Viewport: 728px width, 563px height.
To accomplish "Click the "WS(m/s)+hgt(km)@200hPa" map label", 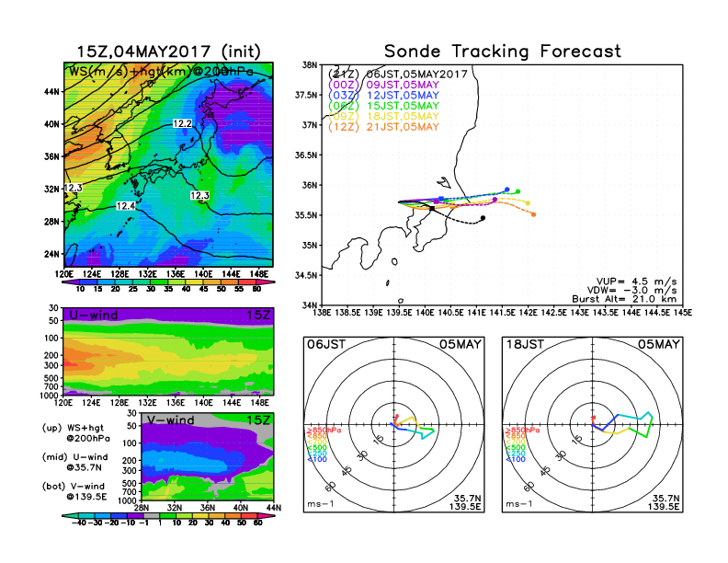I will point(161,72).
